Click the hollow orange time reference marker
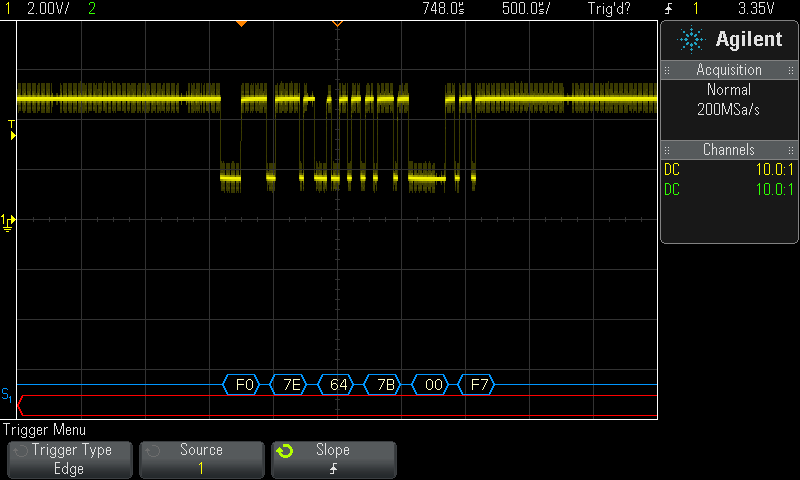Screen dimensions: 800x480 point(337,22)
